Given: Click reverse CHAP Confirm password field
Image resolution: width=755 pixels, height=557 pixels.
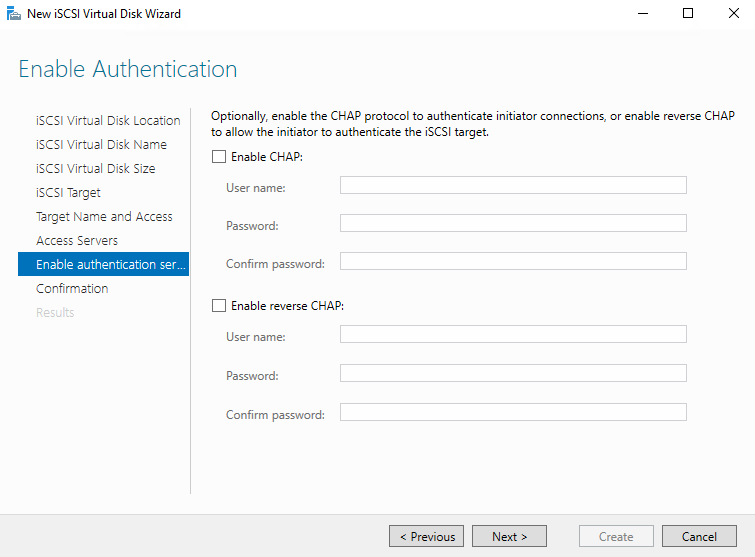Looking at the screenshot, I should (513, 412).
